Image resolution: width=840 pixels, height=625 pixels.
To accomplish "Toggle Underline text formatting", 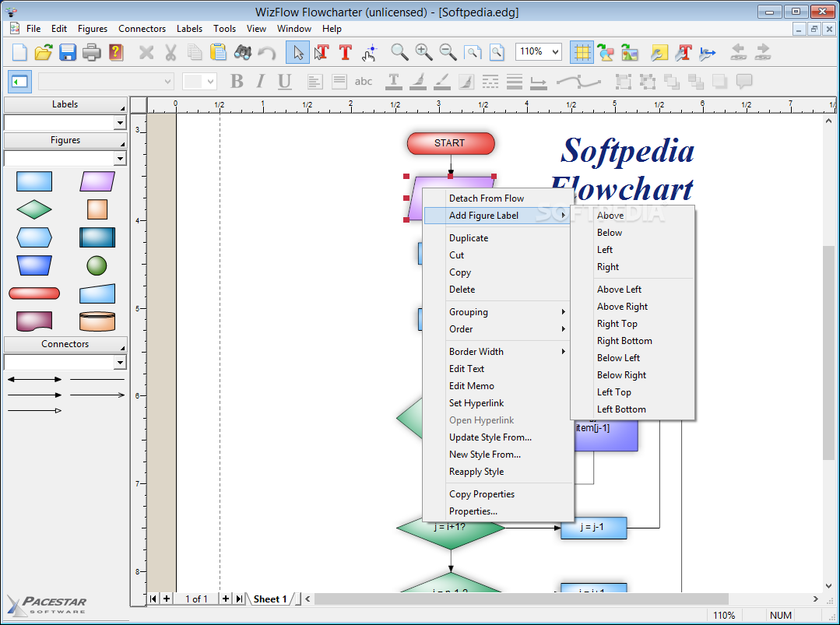I will coord(284,82).
